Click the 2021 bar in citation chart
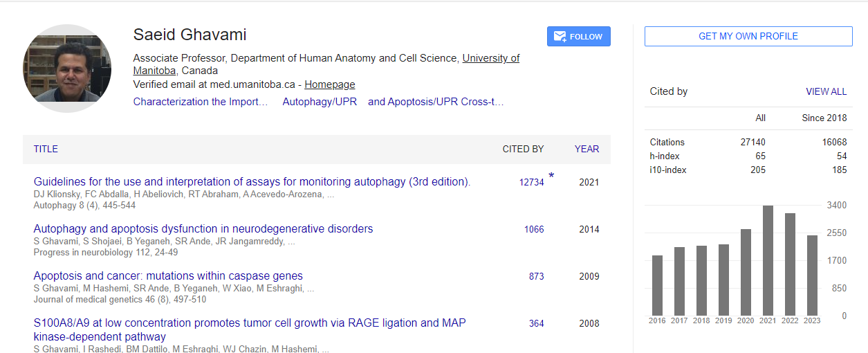868x353 pixels. 768,260
